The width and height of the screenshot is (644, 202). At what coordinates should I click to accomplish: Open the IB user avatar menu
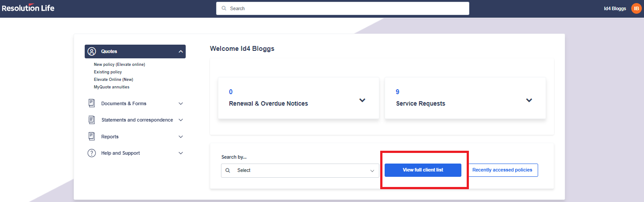(x=636, y=8)
